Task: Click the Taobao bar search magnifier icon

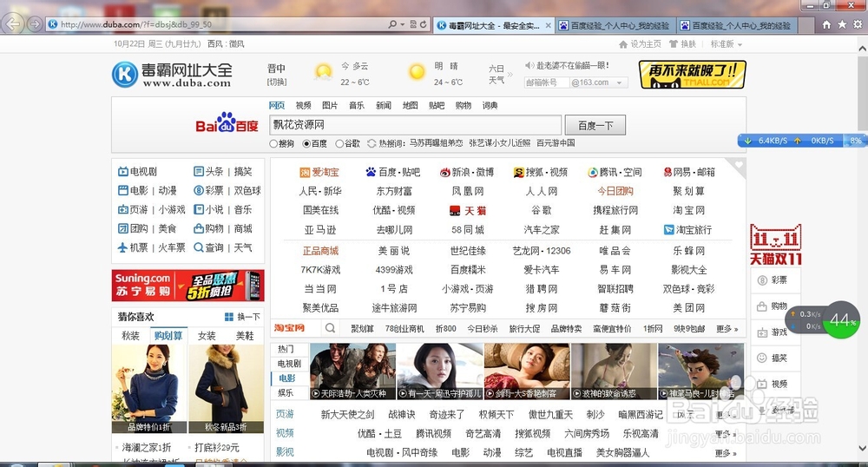Action: 330,328
